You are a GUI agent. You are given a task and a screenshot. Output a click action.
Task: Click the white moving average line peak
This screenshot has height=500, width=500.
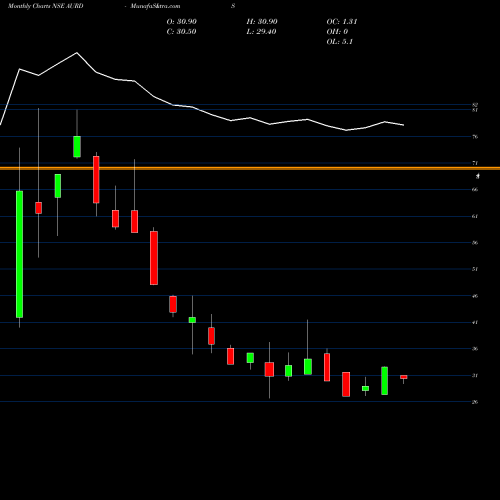(x=77, y=53)
